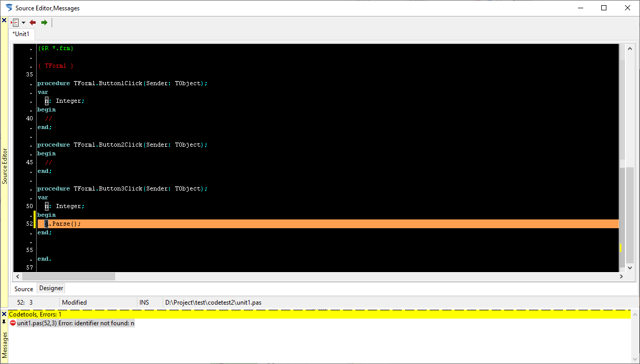
Task: Click the '{$R *.frm}' directive line
Action: click(x=56, y=48)
